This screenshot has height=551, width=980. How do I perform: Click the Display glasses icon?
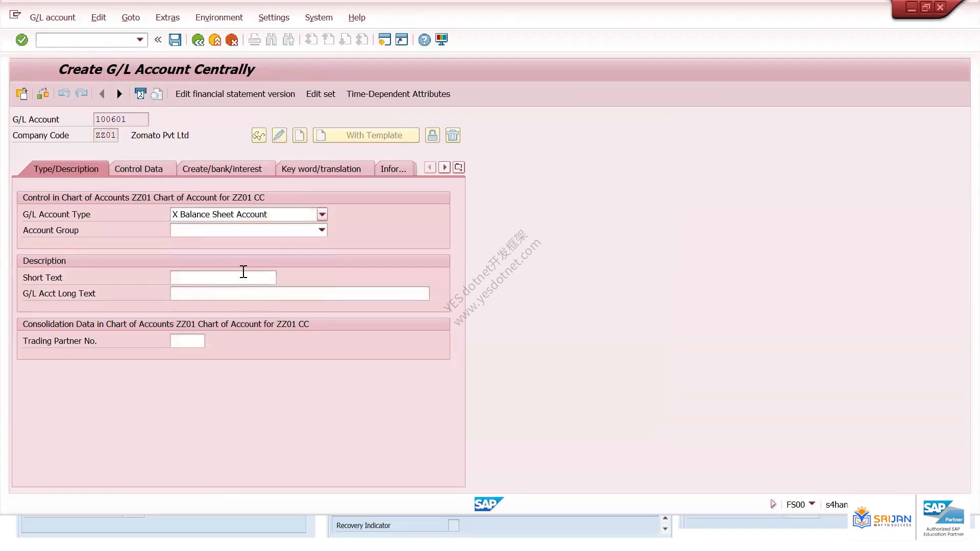point(259,135)
